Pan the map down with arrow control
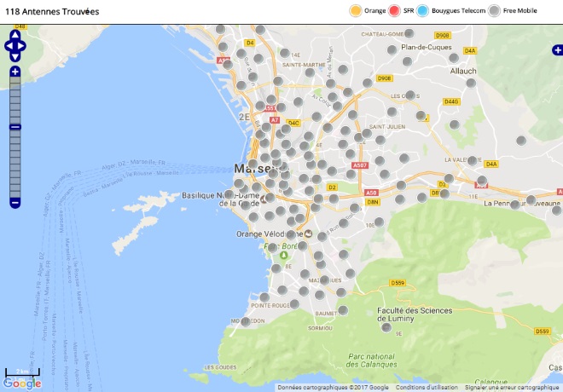Screen dimensions: 563x392 click(15, 57)
